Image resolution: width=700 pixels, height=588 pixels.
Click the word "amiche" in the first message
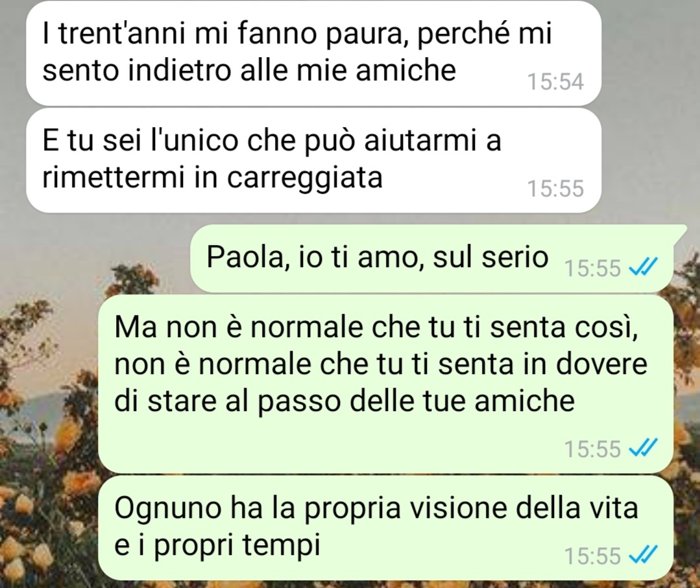pos(405,70)
